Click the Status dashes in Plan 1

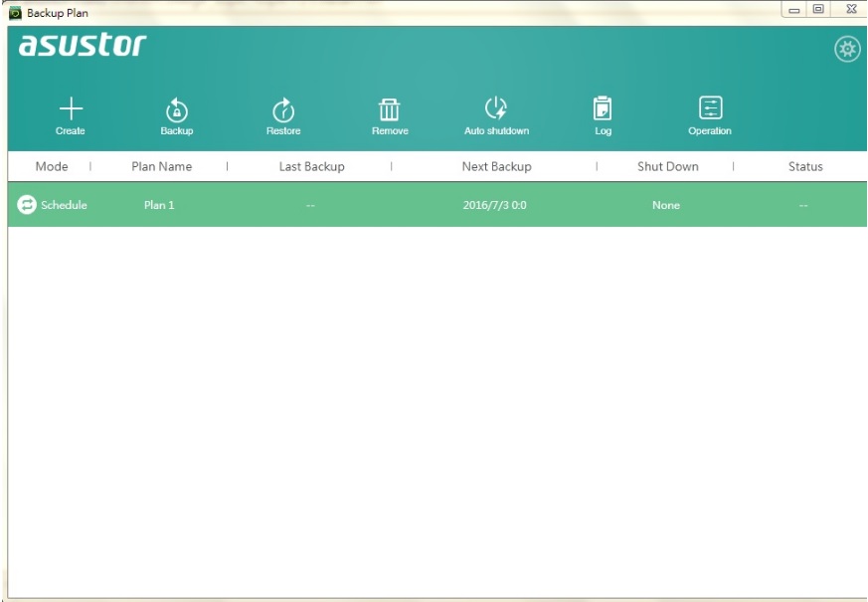[x=803, y=205]
